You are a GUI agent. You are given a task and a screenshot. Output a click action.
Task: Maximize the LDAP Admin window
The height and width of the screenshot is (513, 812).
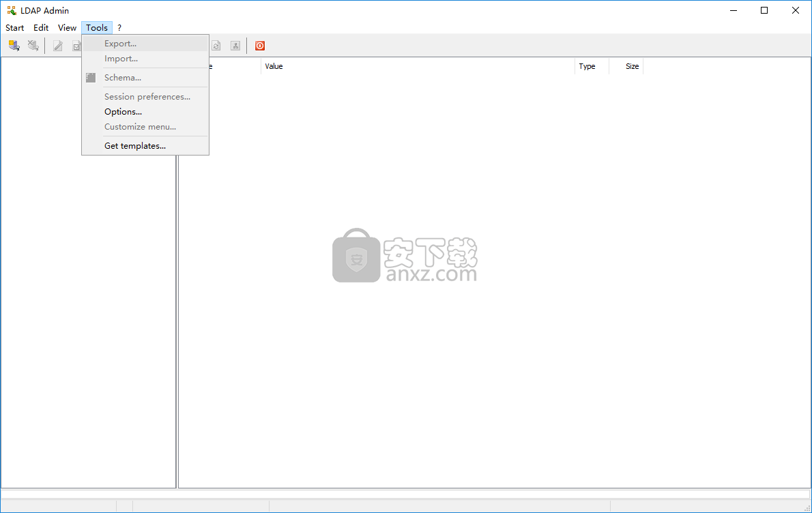point(764,10)
